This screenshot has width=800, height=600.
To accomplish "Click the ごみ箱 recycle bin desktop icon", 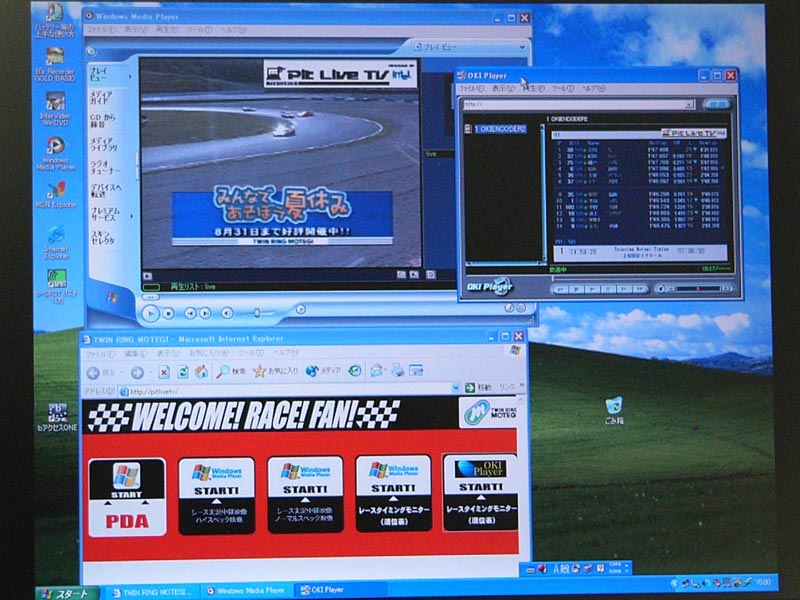I will click(614, 411).
